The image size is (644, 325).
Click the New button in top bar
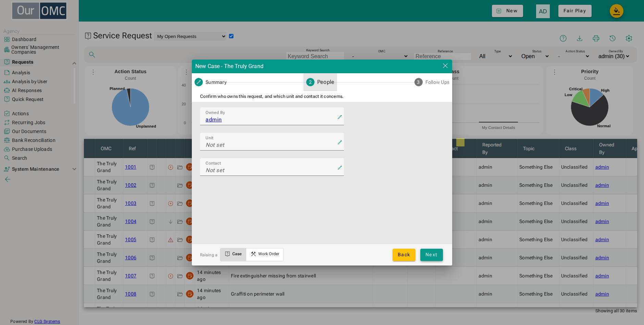pyautogui.click(x=507, y=11)
